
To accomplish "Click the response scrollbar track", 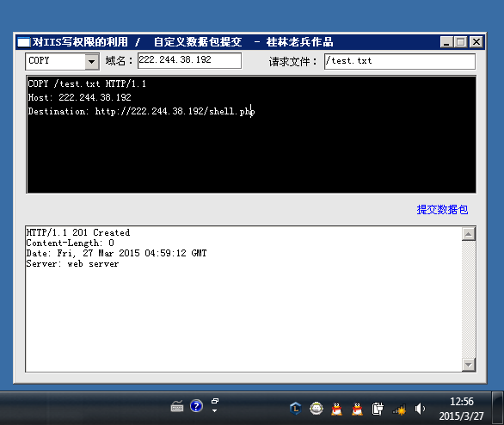I will click(469, 299).
